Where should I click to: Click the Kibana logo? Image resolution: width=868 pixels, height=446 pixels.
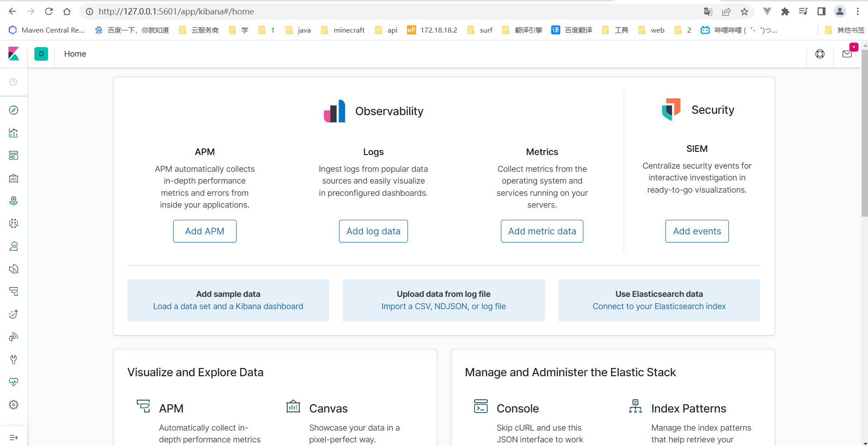pyautogui.click(x=14, y=54)
